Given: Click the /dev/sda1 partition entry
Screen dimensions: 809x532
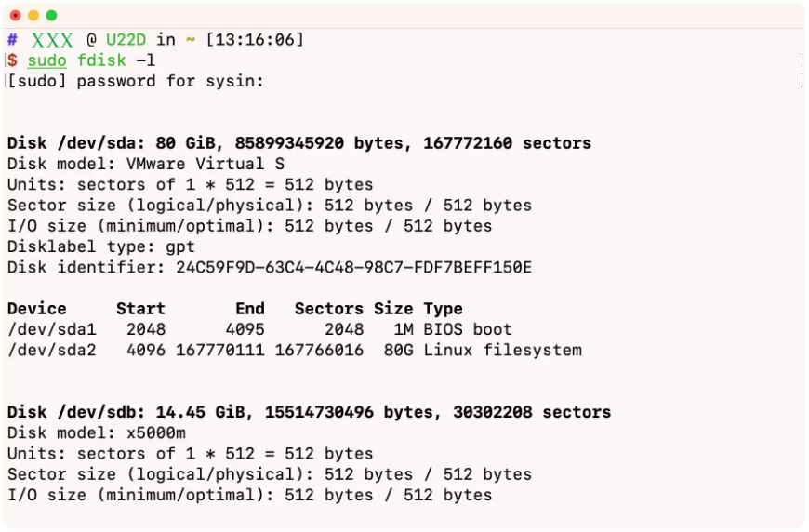Looking at the screenshot, I should (52, 329).
